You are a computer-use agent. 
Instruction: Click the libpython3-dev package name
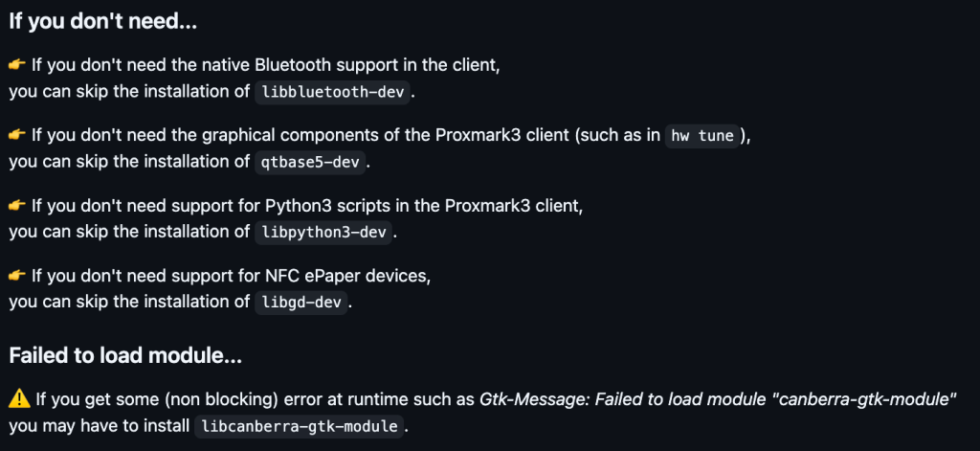tap(323, 232)
